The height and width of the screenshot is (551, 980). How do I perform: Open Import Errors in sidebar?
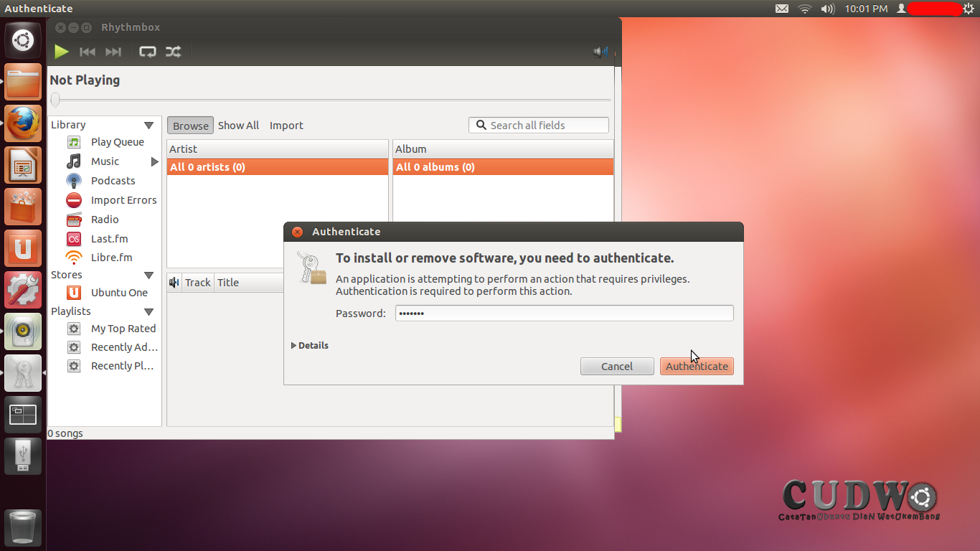point(123,200)
